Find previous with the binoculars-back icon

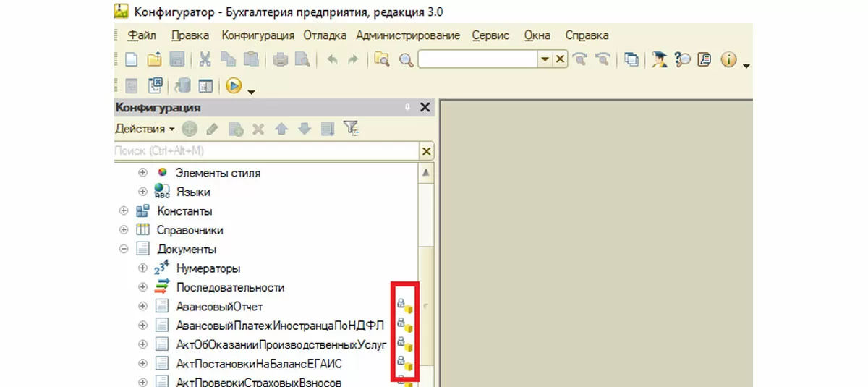pos(602,60)
